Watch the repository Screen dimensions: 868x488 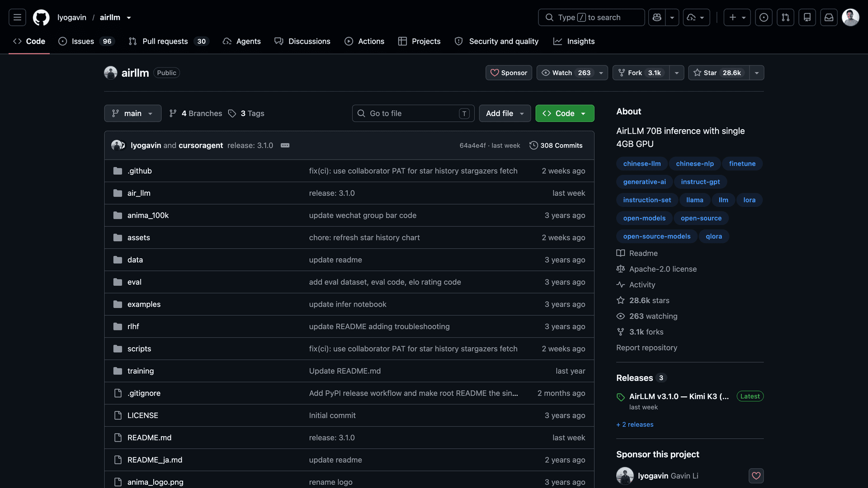pyautogui.click(x=566, y=73)
